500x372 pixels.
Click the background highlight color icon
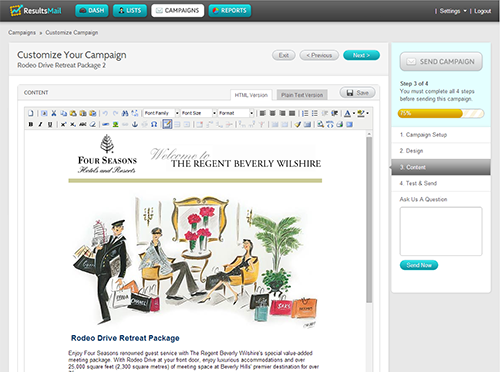pyautogui.click(x=361, y=113)
